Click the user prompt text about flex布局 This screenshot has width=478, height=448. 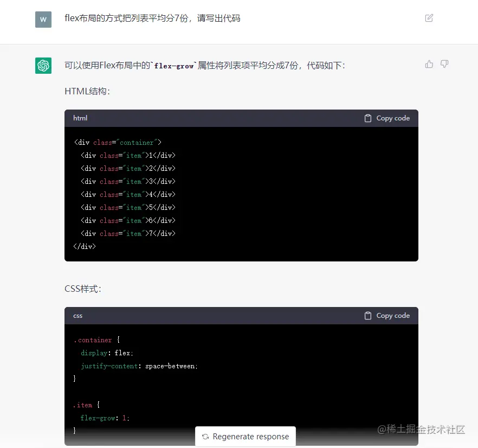point(152,18)
